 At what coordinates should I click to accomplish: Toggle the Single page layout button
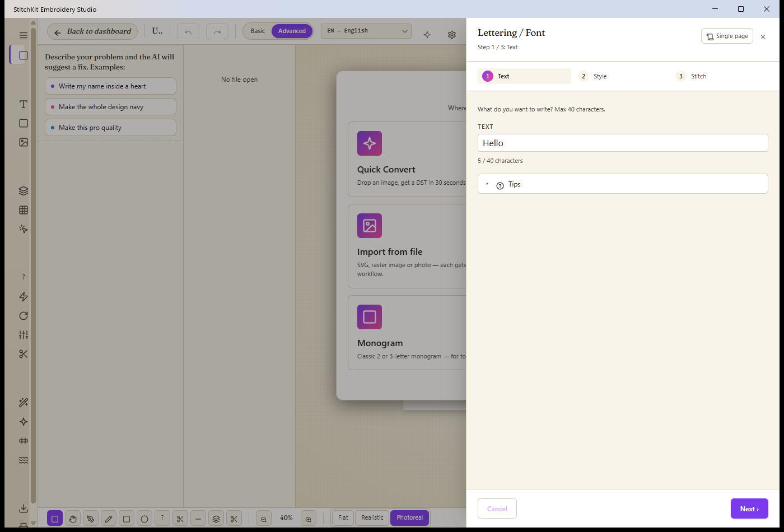click(727, 36)
